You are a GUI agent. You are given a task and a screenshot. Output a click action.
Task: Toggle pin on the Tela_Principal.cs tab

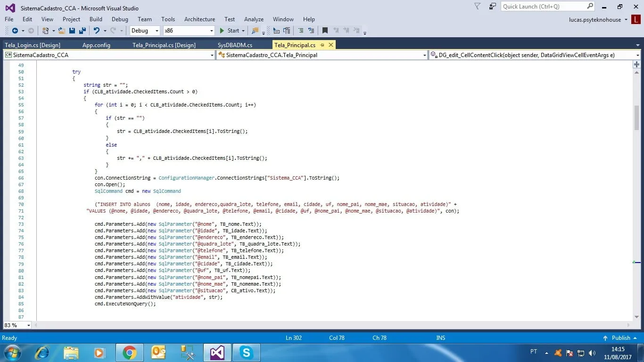[322, 45]
